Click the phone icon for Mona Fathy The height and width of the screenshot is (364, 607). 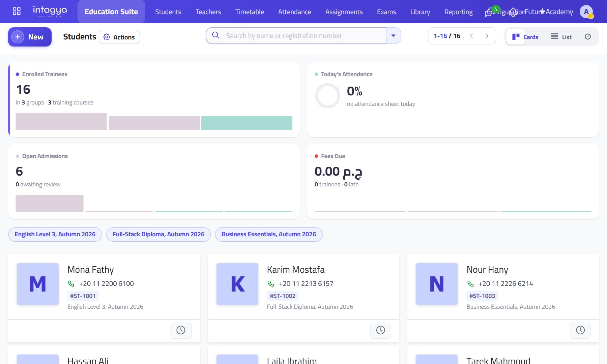coord(71,284)
